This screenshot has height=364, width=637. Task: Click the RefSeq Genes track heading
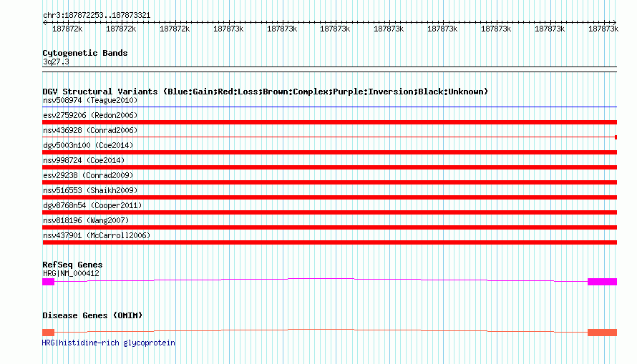tap(72, 265)
